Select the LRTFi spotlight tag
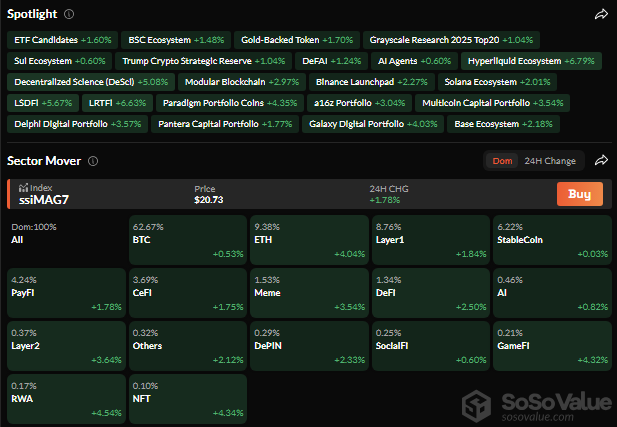The width and height of the screenshot is (617, 427). [x=117, y=103]
